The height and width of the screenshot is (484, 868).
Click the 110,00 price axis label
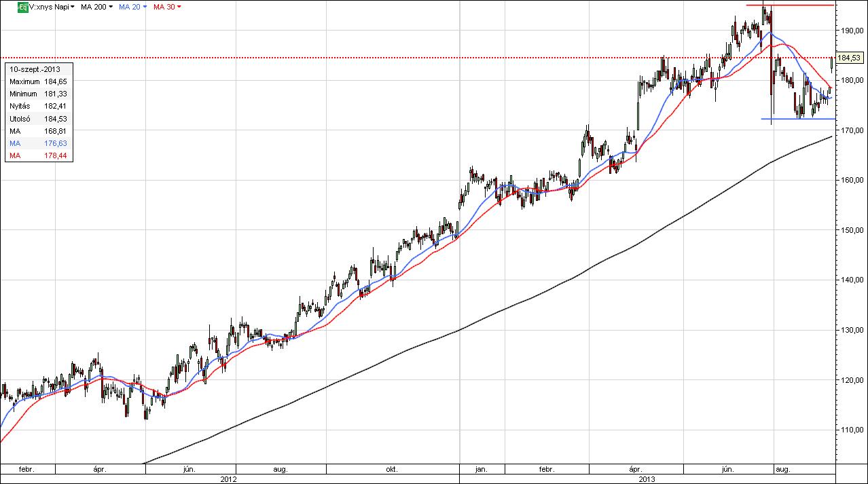click(x=852, y=430)
